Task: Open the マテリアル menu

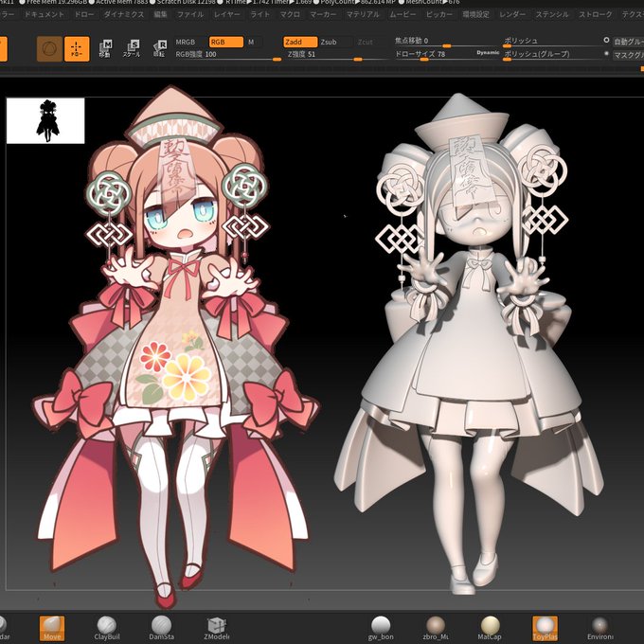Action: tap(363, 14)
